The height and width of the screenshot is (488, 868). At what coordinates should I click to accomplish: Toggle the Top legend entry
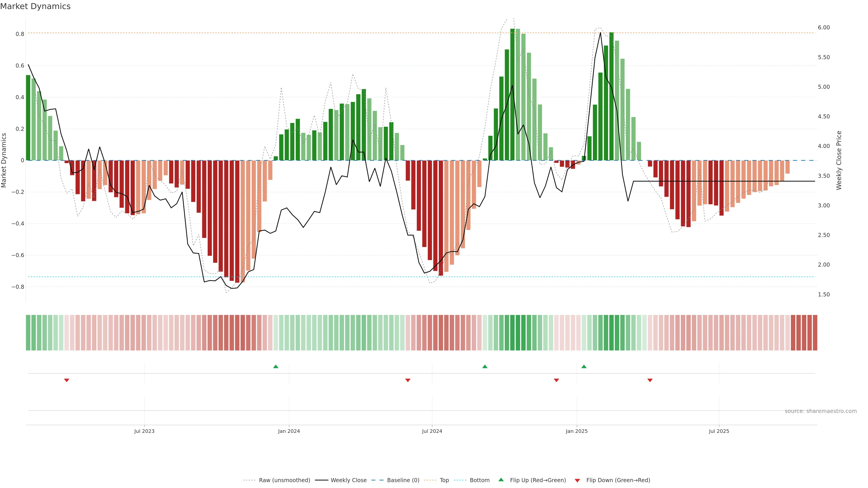point(444,480)
